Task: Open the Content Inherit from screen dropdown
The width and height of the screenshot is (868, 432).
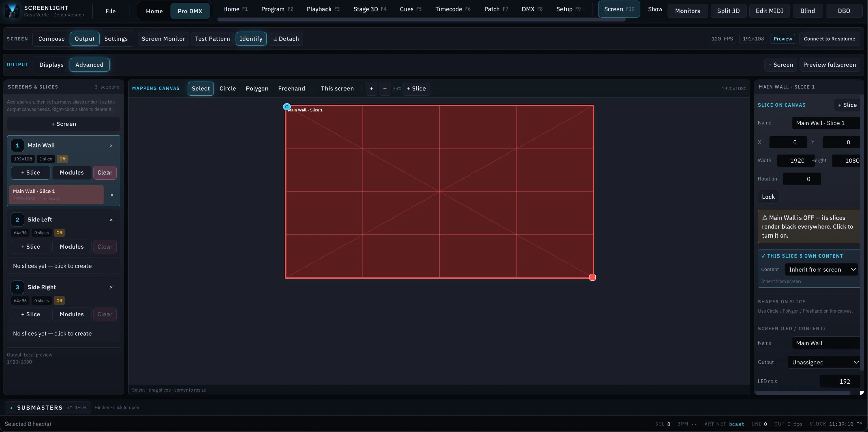Action: point(821,270)
